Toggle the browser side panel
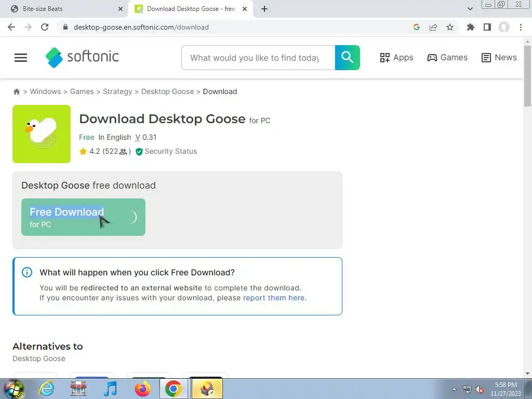The image size is (532, 399). click(x=487, y=27)
